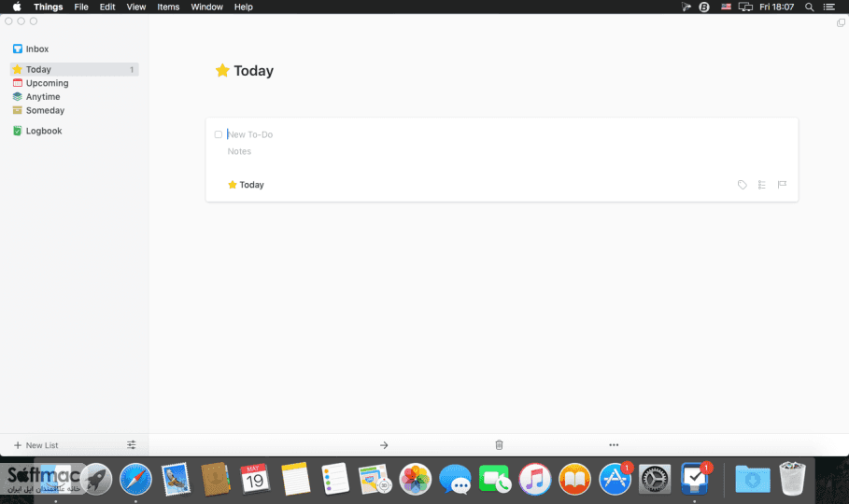Click the move arrow in bottom toolbar
This screenshot has height=504, width=849.
click(x=384, y=445)
